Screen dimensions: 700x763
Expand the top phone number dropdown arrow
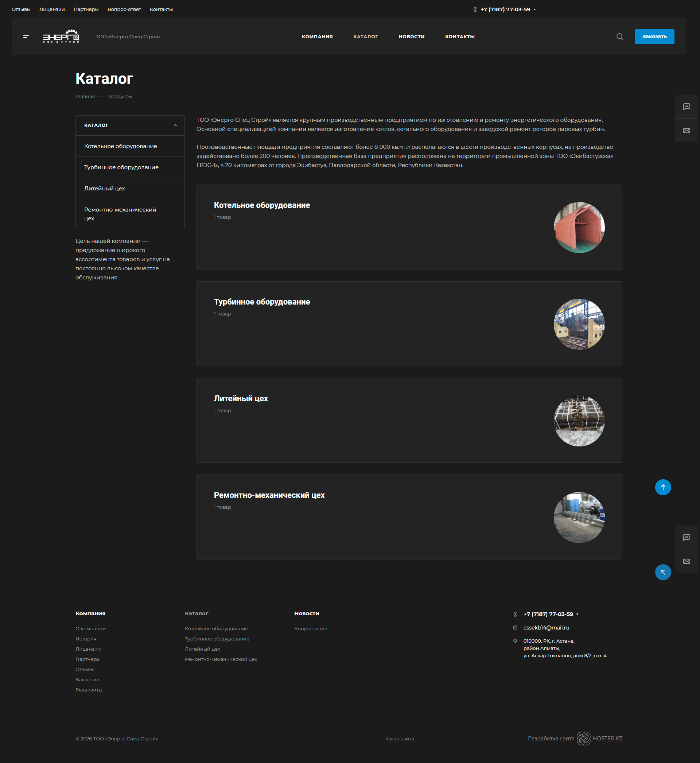(534, 9)
